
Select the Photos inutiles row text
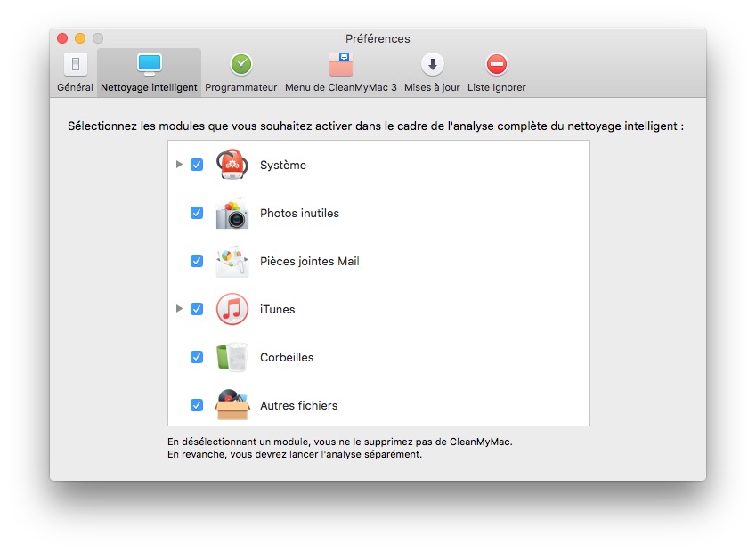click(299, 213)
